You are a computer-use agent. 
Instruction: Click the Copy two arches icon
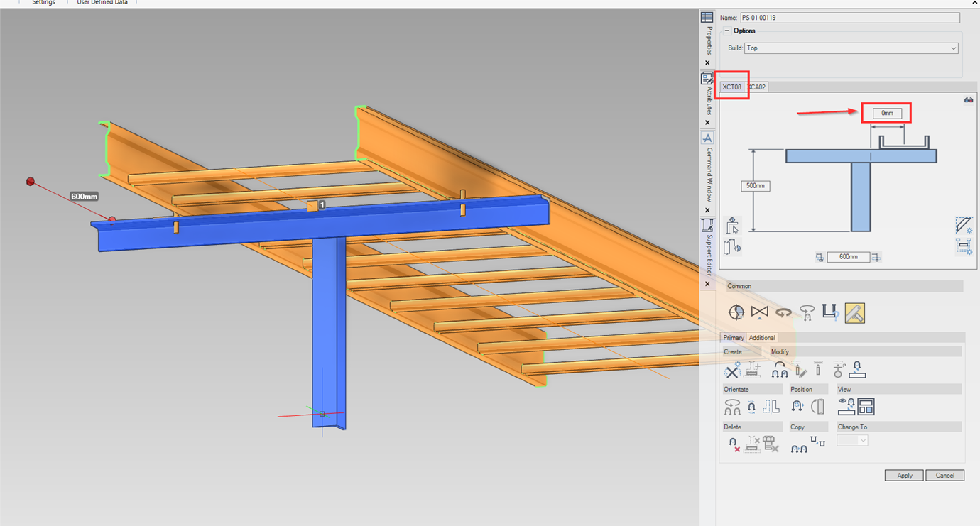[799, 448]
